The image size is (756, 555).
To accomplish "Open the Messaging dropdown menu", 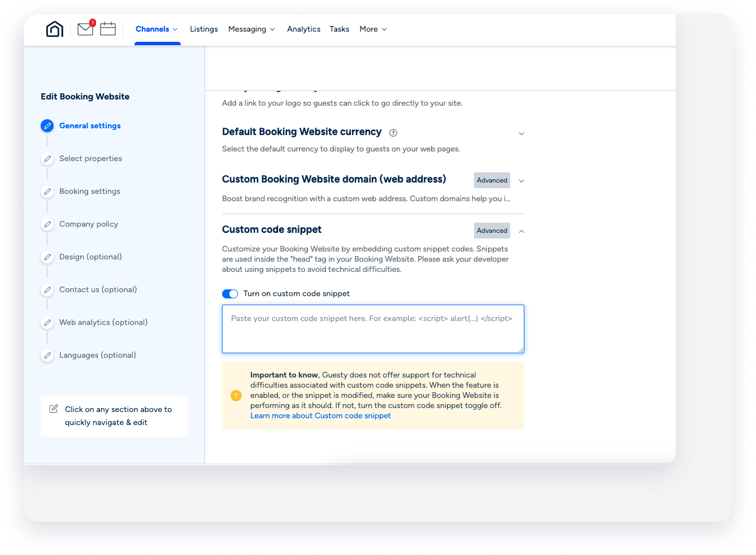I will [x=251, y=29].
